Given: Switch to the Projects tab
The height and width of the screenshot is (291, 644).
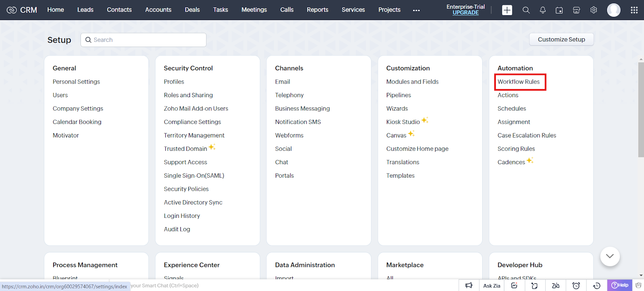Looking at the screenshot, I should tap(389, 10).
